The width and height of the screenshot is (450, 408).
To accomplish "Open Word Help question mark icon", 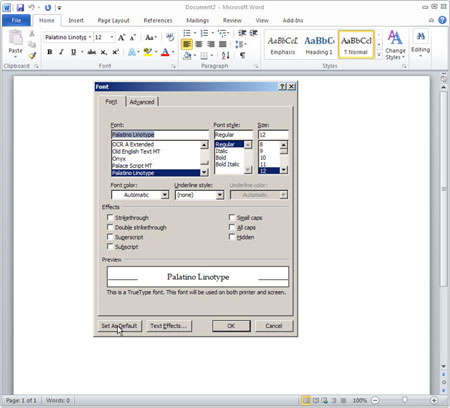I will [442, 20].
